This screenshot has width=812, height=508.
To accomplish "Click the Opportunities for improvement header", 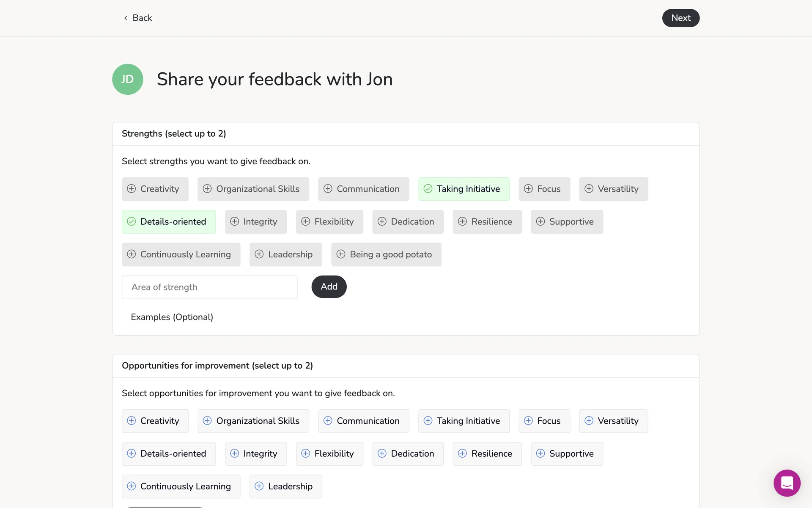I will click(x=217, y=366).
